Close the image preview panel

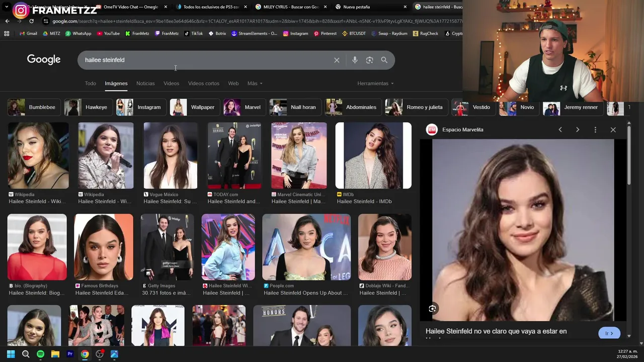613,130
